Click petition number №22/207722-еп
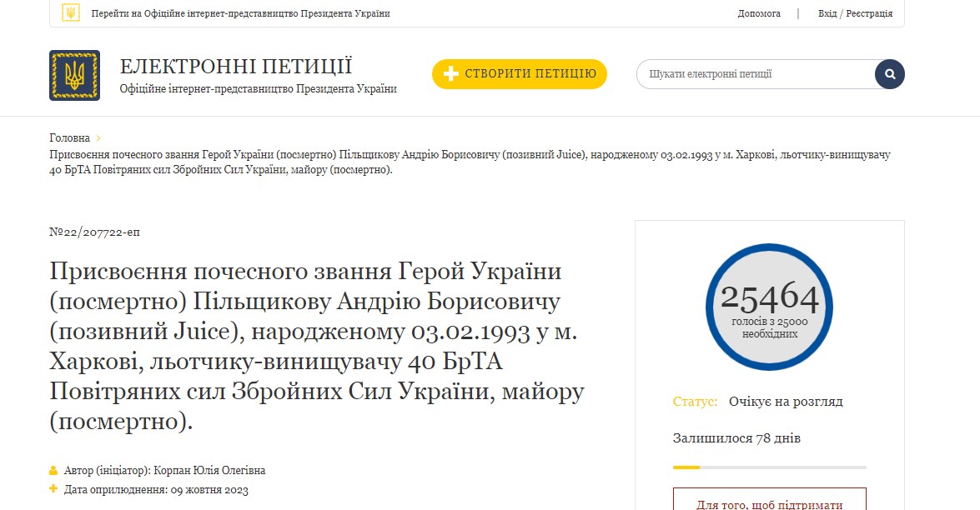 94,232
